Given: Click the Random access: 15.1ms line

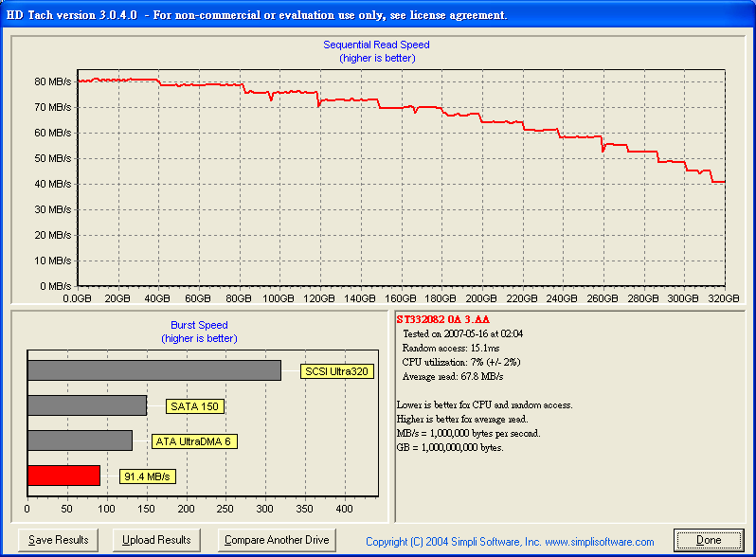Looking at the screenshot, I should click(x=451, y=348).
